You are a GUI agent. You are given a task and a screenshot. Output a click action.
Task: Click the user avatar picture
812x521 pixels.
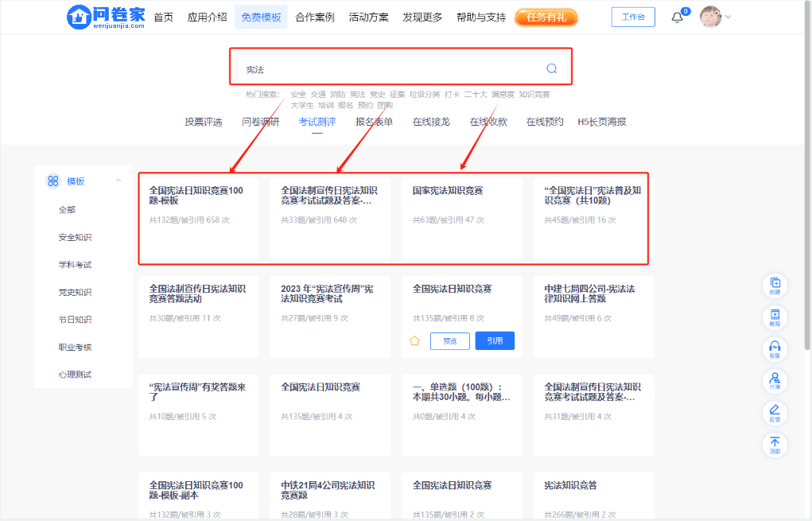[710, 17]
